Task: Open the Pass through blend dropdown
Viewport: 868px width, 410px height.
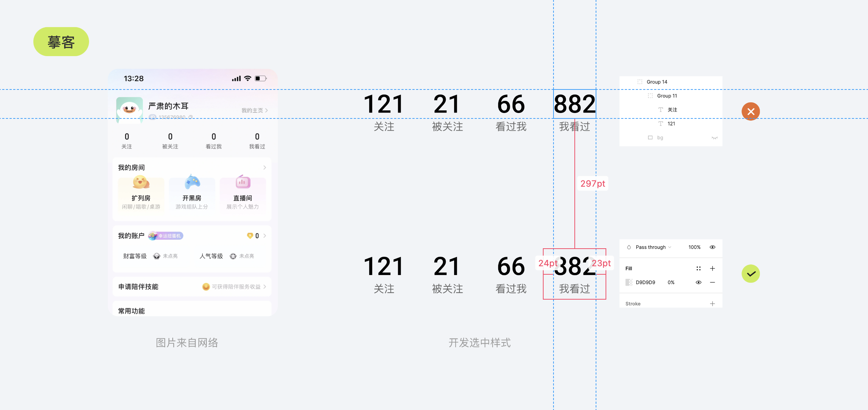Action: (x=653, y=247)
